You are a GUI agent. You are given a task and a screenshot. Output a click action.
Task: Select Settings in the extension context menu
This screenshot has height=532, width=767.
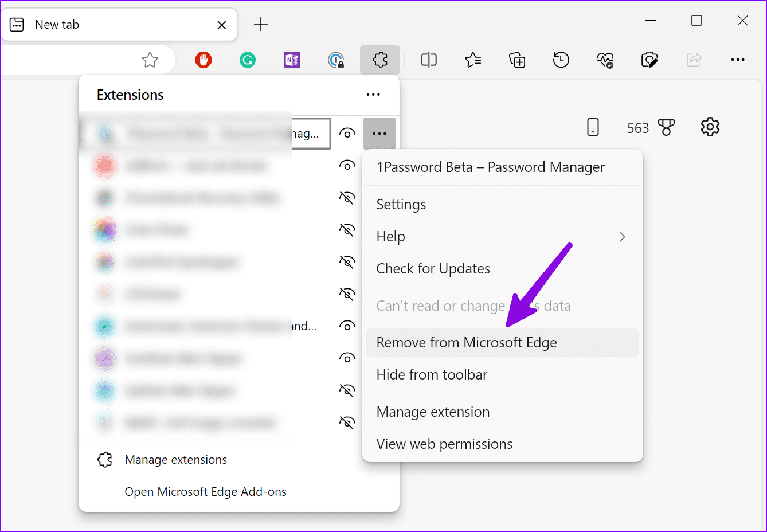pos(503,205)
